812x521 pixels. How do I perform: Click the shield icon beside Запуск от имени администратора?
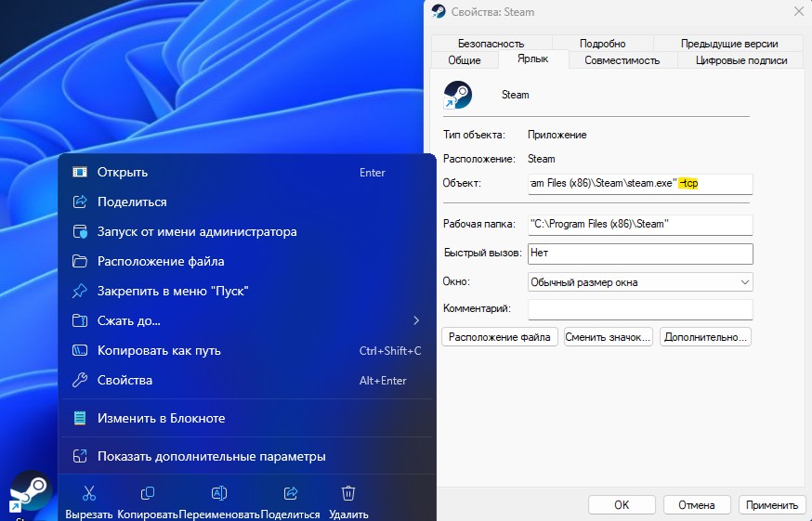click(80, 231)
